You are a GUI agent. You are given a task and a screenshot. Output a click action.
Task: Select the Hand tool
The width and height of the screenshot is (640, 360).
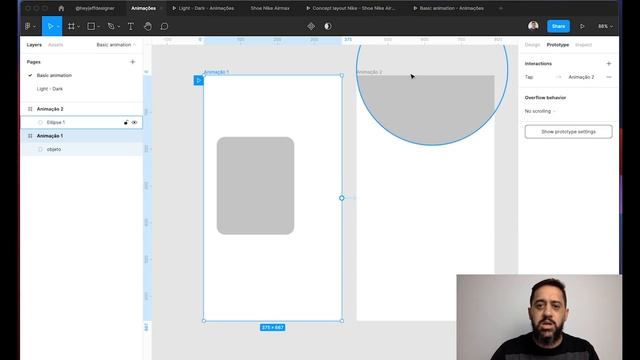[x=148, y=26]
